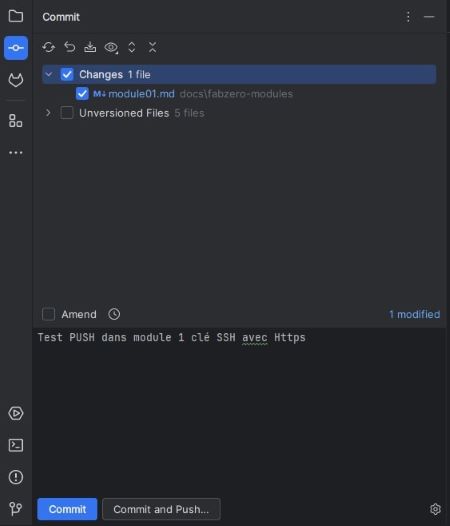Screen dimensions: 450x526
Task: Click the Amend label text
Action: tap(79, 314)
